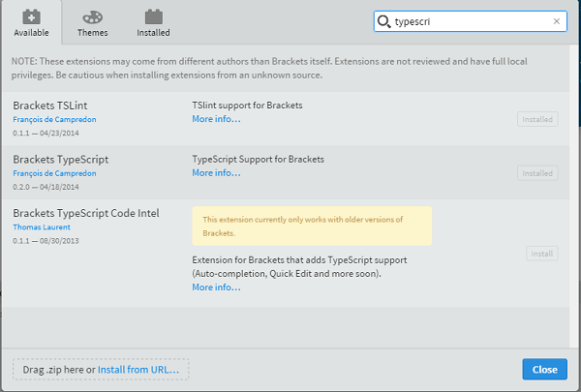Click the Installed button for Brackets TSLint
This screenshot has height=392, width=581.
coord(537,119)
